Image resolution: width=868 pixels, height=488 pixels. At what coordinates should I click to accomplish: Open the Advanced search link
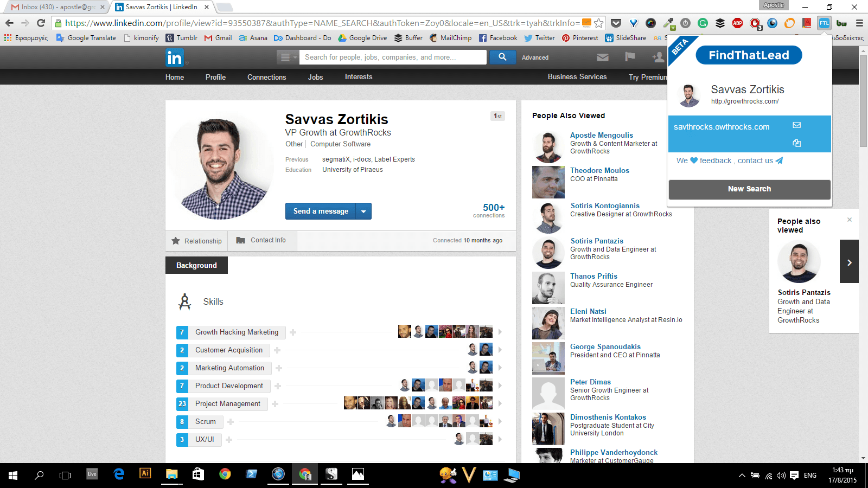(535, 57)
